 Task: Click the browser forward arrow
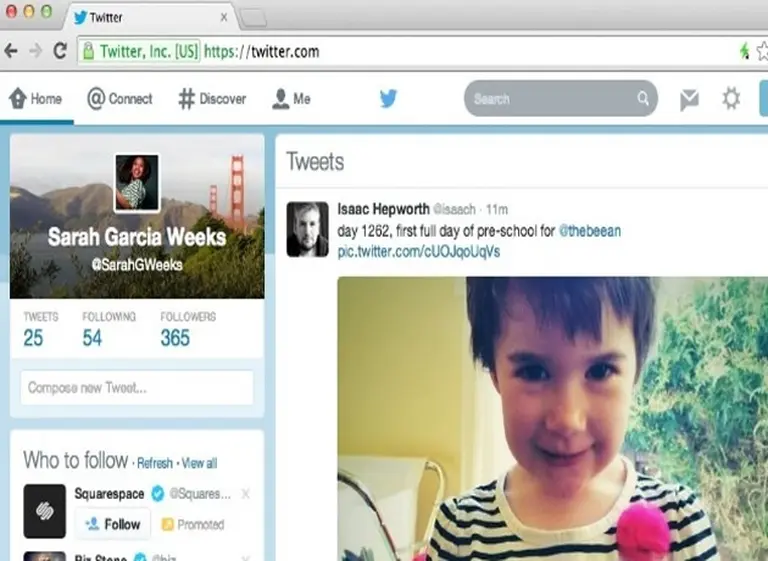coord(35,50)
